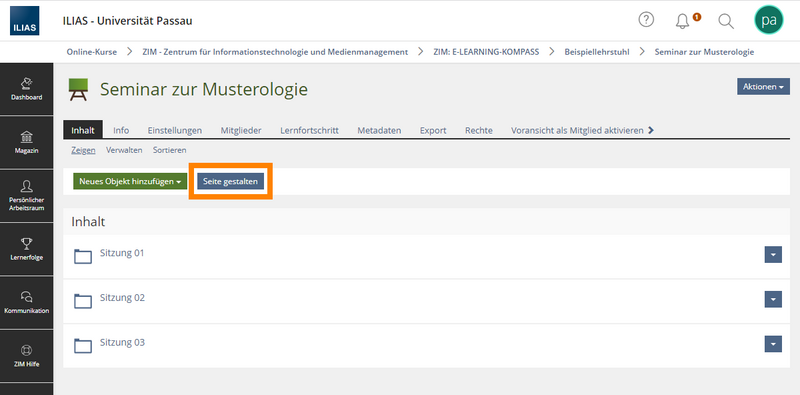Open Lernerfolge trophy sidebar entry

click(x=27, y=249)
